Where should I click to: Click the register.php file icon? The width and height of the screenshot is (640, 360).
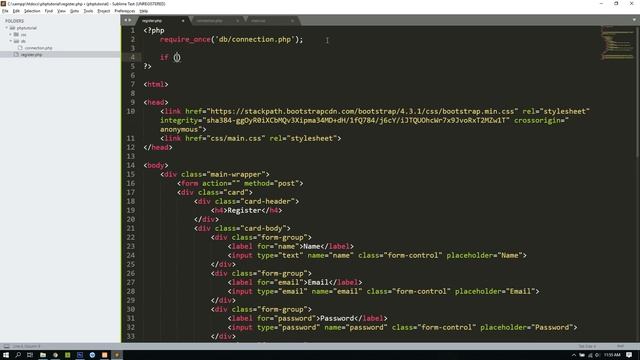click(x=16, y=54)
